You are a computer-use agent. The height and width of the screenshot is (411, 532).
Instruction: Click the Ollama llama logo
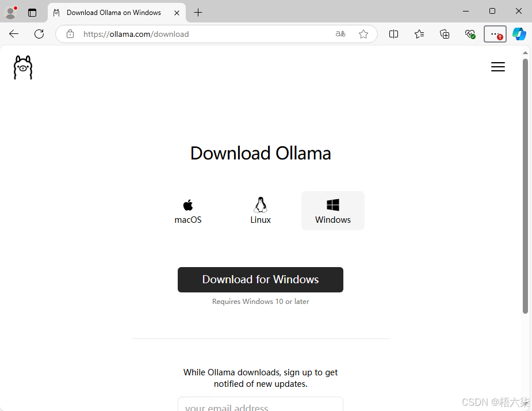coord(23,67)
